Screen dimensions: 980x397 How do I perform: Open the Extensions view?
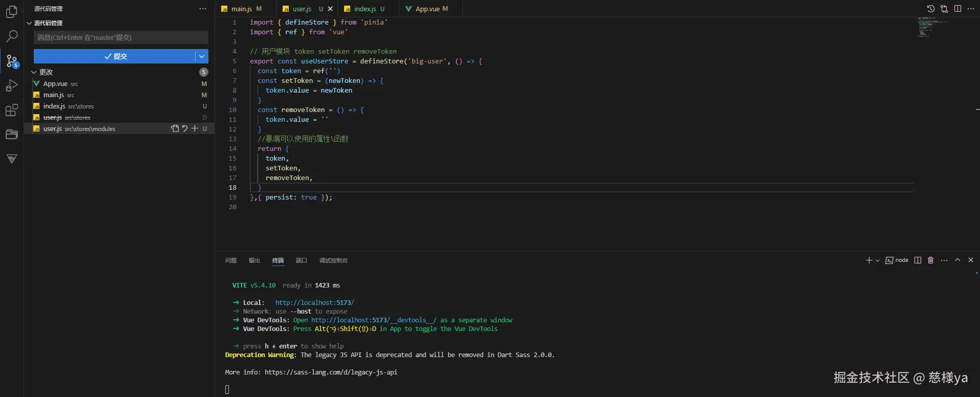(11, 110)
